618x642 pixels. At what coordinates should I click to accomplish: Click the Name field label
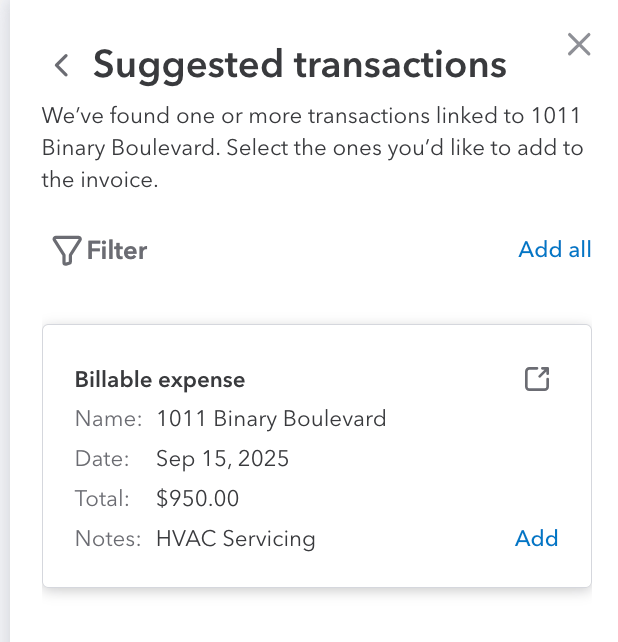click(107, 418)
